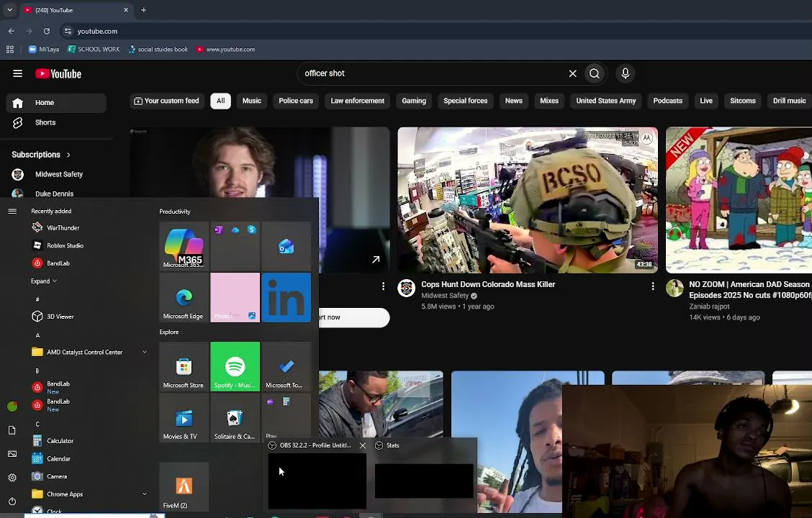Open Settings gear in Start menu
Screen dimensions: 812x518
click(12, 478)
